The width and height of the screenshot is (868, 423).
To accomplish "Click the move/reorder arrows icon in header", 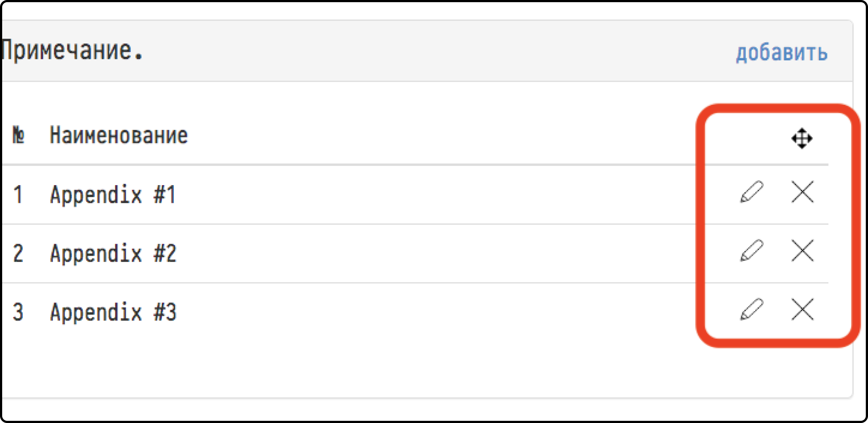I will coord(802,138).
